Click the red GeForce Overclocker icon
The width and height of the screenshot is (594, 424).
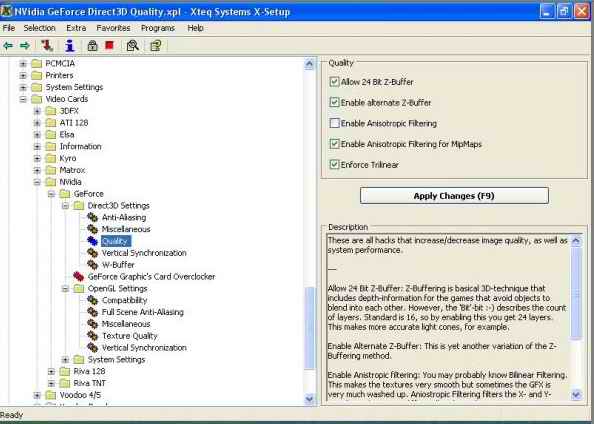[78, 276]
